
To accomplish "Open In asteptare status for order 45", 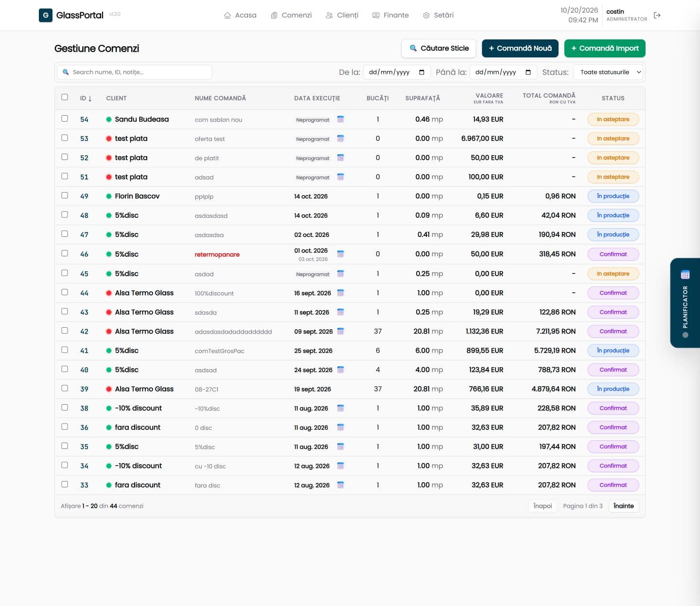I will pyautogui.click(x=613, y=274).
